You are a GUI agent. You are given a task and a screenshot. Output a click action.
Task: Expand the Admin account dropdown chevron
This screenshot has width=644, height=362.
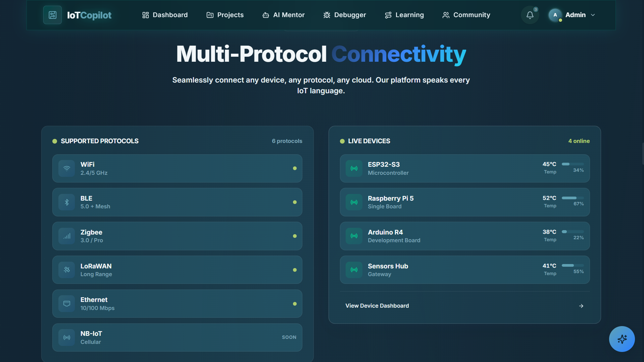593,15
